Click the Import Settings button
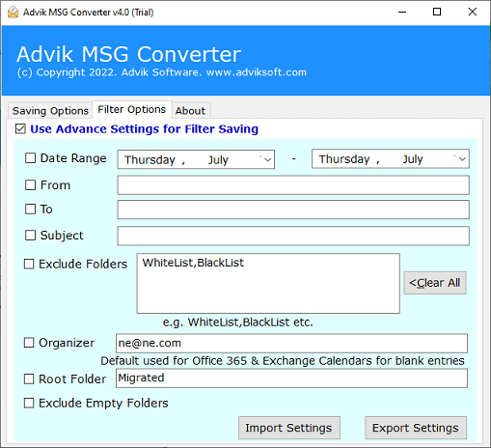Image resolution: width=491 pixels, height=448 pixels. click(289, 428)
